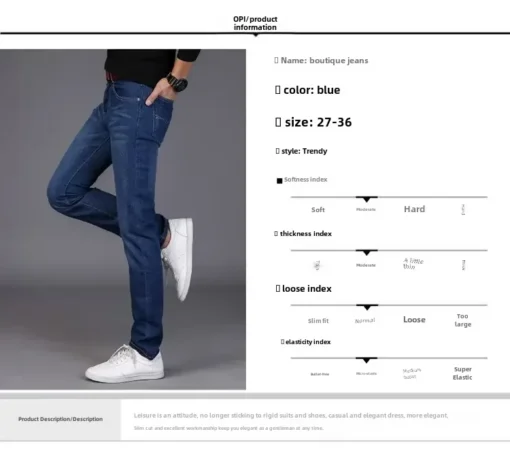Click the Product Description/Description label
This screenshot has height=472, width=510.
(60, 419)
